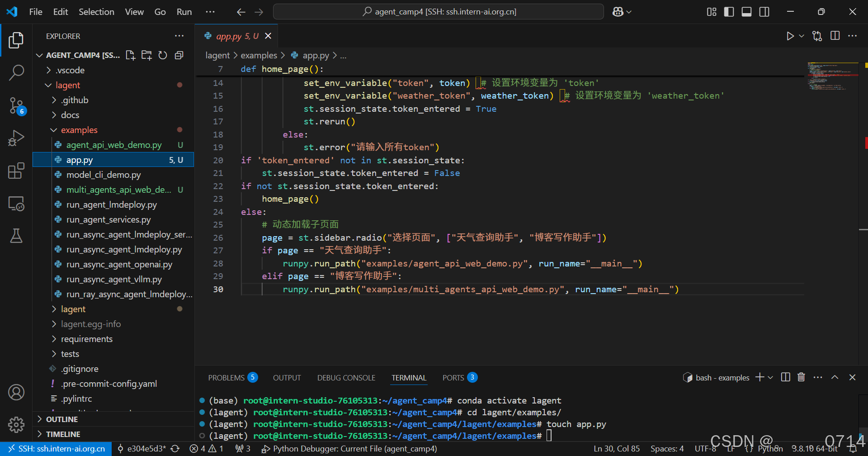The height and width of the screenshot is (456, 868).
Task: Click the examples breadcrumb segment
Action: (259, 56)
